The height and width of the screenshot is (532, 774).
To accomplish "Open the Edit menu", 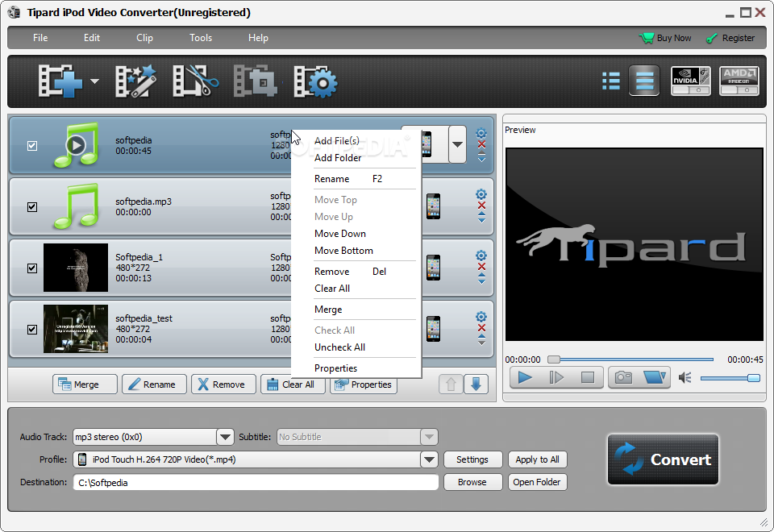I will tap(92, 38).
